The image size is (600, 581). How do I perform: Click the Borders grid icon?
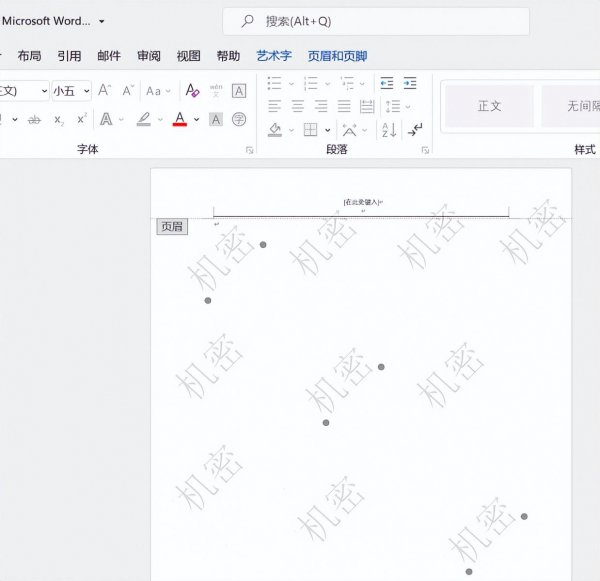tap(310, 130)
